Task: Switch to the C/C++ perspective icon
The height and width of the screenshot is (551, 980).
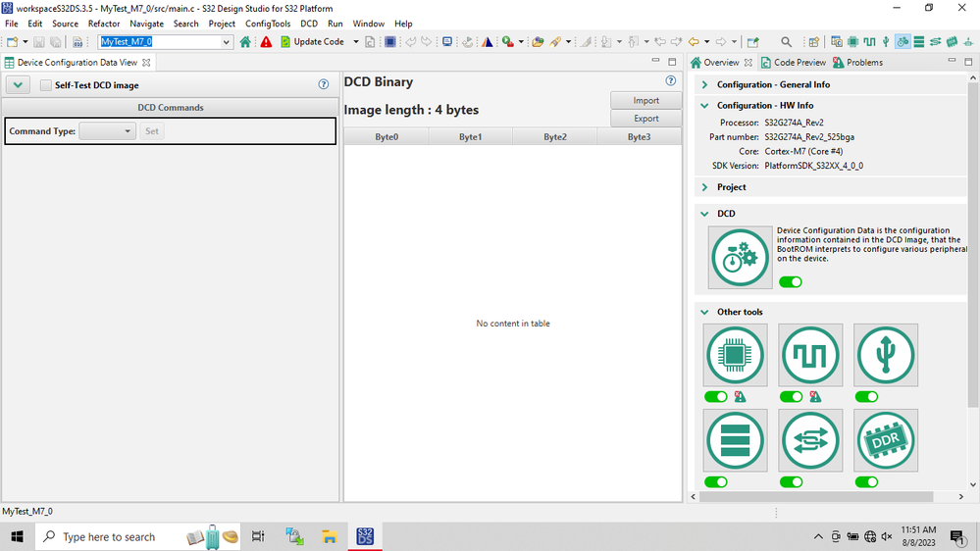Action: coord(836,42)
